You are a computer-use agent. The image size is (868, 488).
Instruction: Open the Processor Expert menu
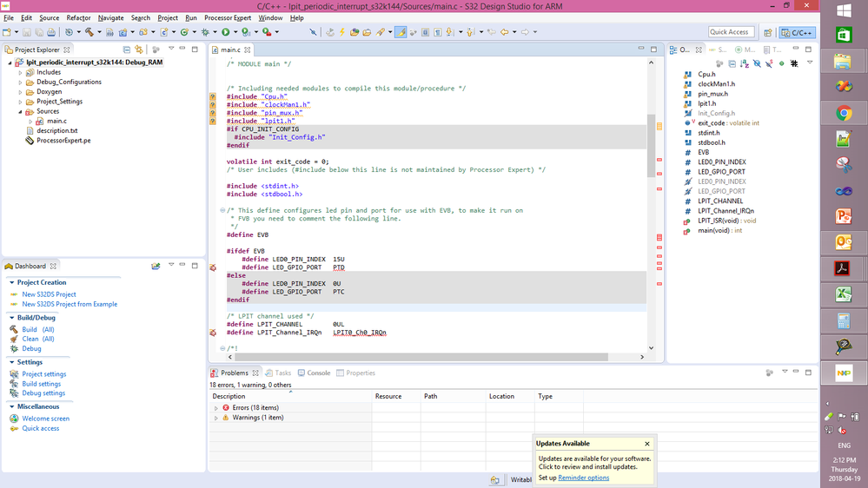(x=228, y=17)
